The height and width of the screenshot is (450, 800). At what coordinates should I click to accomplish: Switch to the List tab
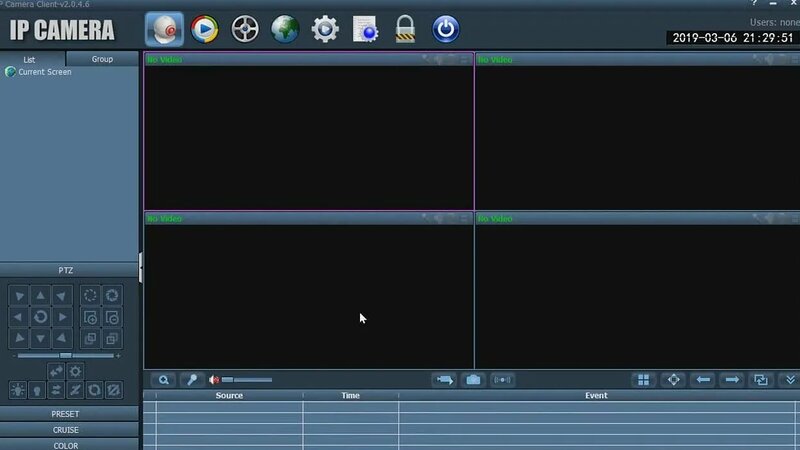pyautogui.click(x=29, y=59)
